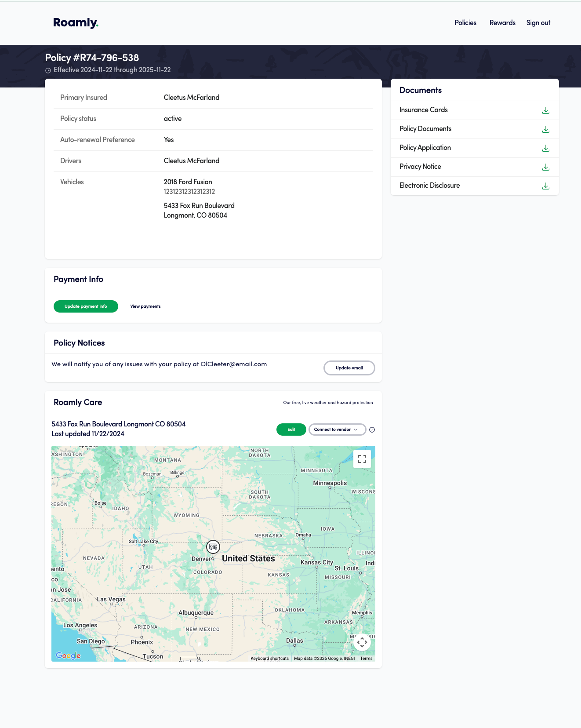
Task: Click Minneapolis on the map
Action: (x=330, y=483)
